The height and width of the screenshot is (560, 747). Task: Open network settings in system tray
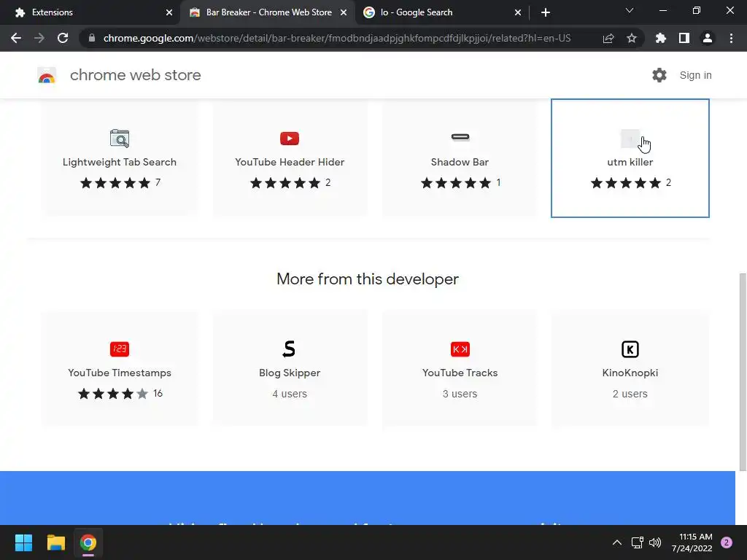(x=637, y=542)
